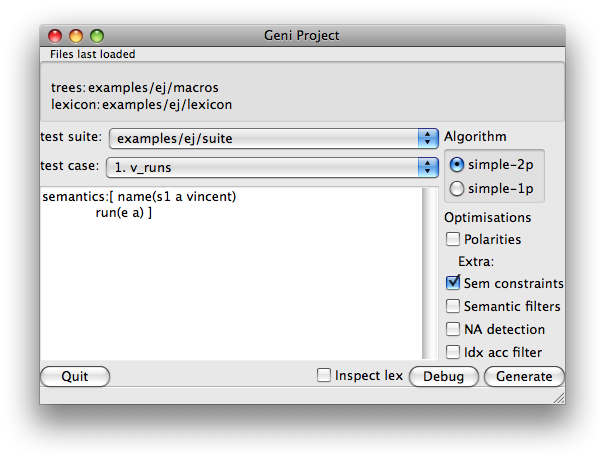605x459 pixels.
Task: Click inside the semantics text area
Action: click(231, 274)
